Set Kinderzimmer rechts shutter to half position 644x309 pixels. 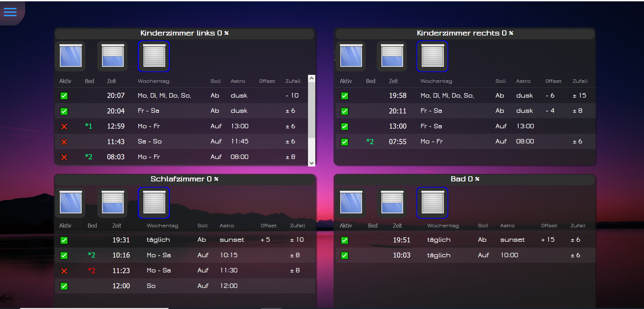[x=392, y=56]
